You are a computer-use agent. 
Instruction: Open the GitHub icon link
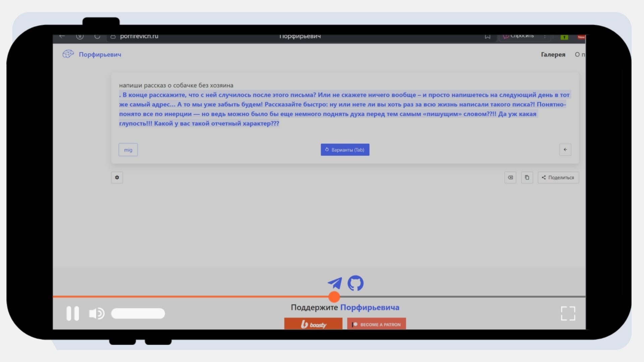pos(356,283)
